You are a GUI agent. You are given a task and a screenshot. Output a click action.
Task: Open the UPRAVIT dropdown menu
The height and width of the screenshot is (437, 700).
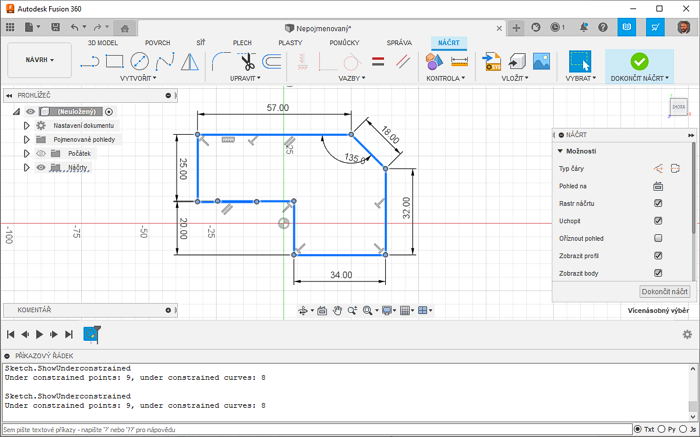pos(245,78)
